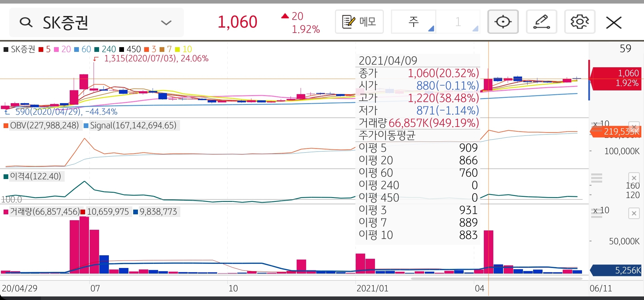Click the 고가 1,220(38.48%) row

tap(419, 98)
